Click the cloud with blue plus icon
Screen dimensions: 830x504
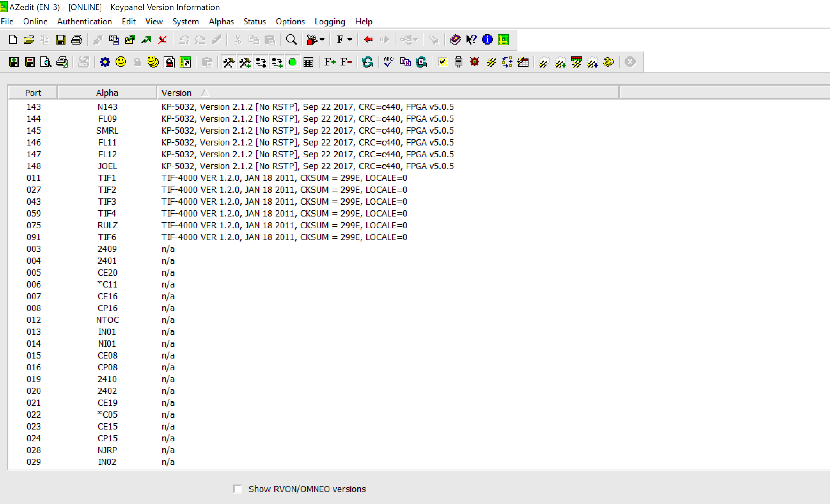592,62
